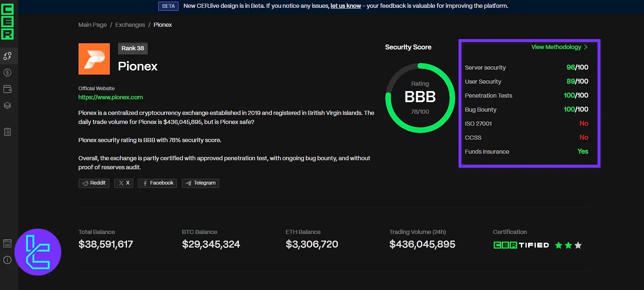
Task: Open the Pionex Reddit page button
Action: click(x=94, y=183)
